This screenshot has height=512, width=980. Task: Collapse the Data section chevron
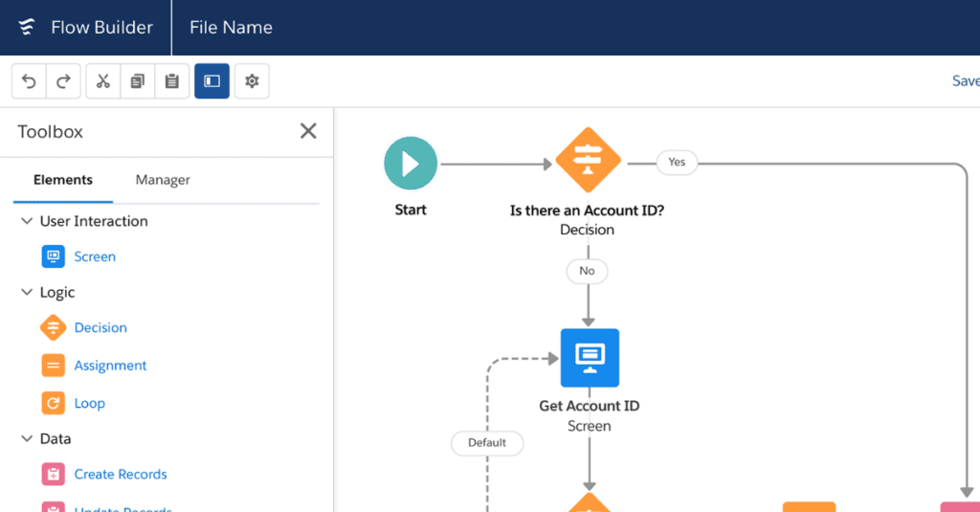pos(27,438)
